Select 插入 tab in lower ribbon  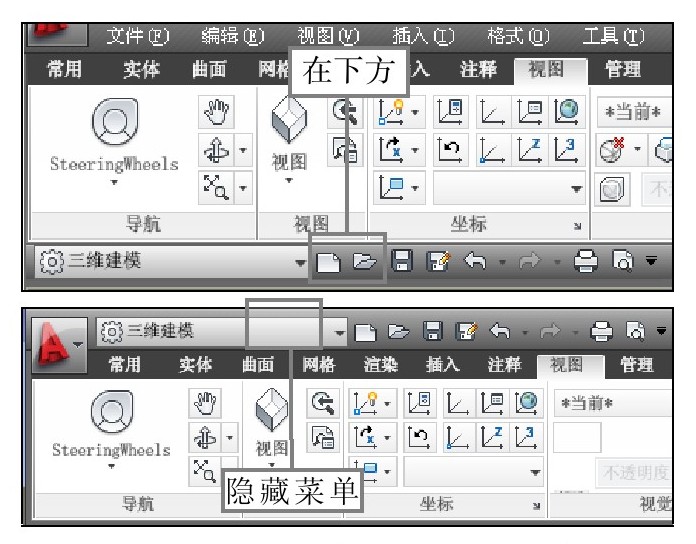pyautogui.click(x=443, y=365)
